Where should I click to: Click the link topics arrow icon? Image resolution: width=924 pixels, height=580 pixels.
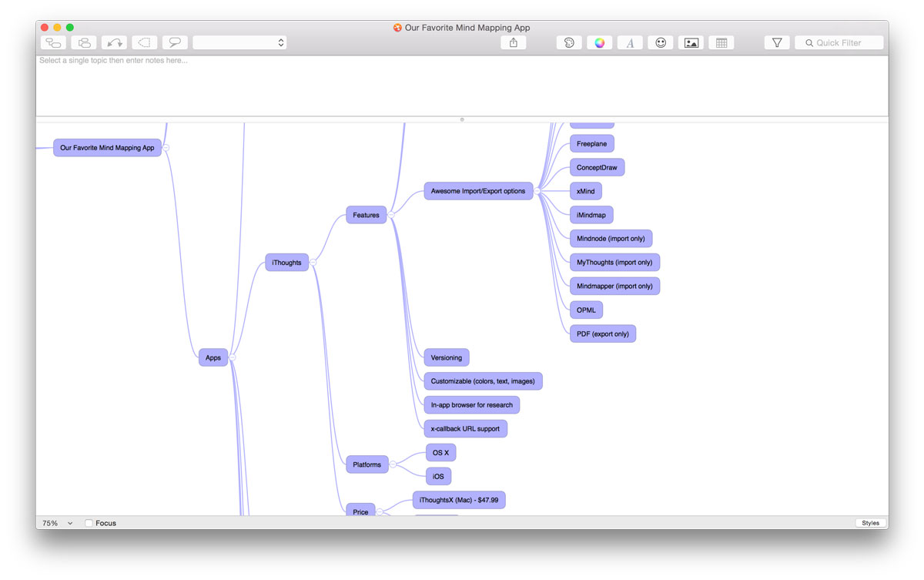click(115, 43)
